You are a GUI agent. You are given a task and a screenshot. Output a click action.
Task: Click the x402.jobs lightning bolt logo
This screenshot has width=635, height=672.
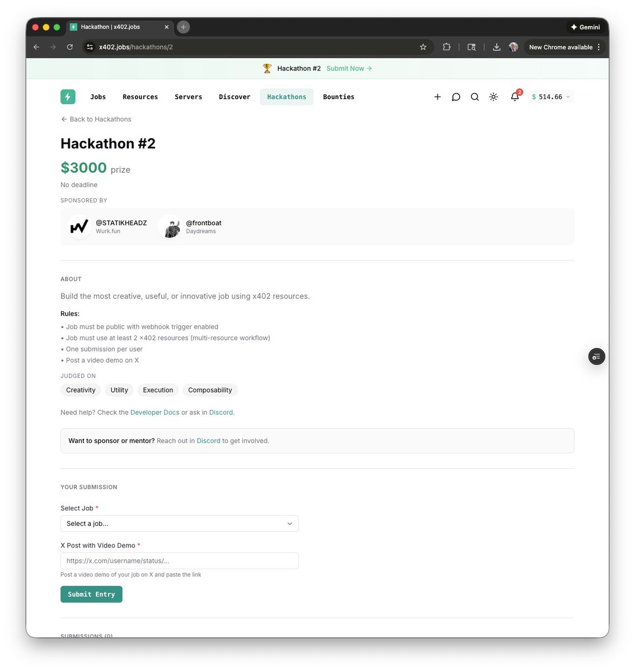pos(68,97)
